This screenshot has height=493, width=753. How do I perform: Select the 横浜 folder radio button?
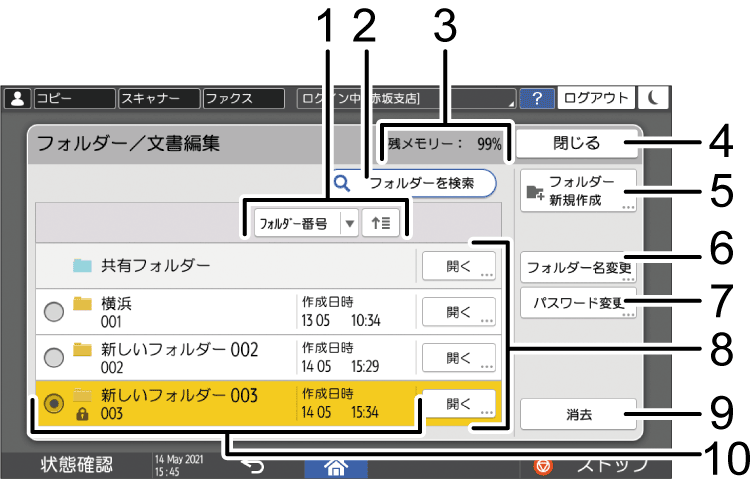(53, 312)
